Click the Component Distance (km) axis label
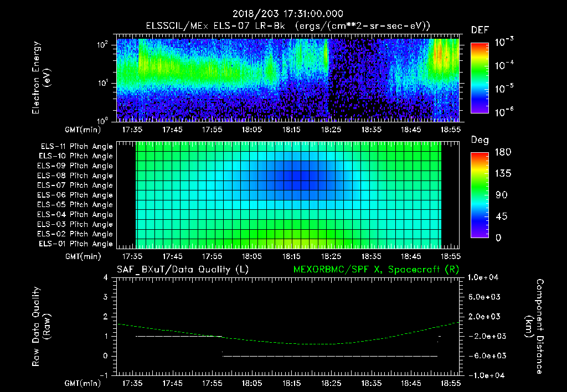Screen dimensions: 567x392 point(534,327)
